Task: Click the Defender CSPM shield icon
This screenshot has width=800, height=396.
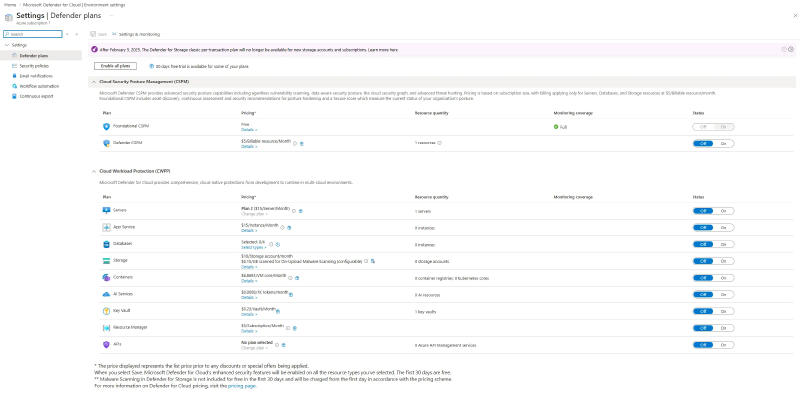Action: 106,143
